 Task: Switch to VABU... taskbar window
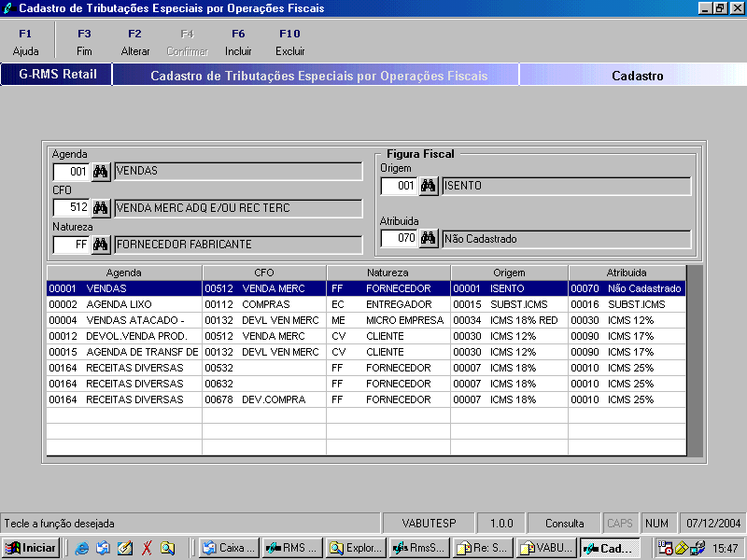(546, 548)
